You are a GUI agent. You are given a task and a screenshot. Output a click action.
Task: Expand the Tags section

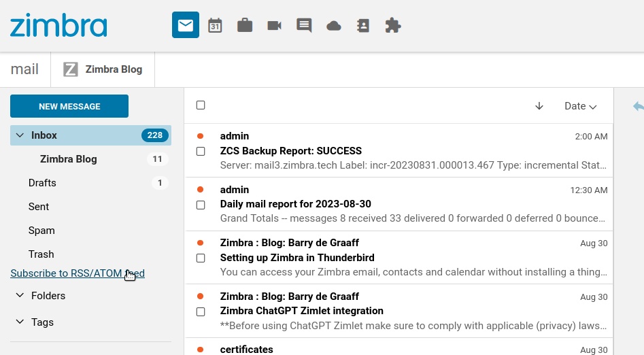[20, 322]
